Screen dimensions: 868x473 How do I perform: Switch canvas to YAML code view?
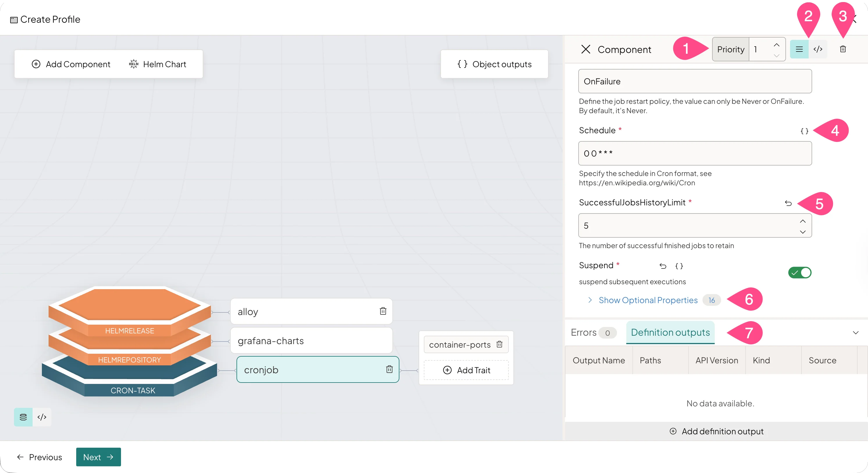coord(42,417)
